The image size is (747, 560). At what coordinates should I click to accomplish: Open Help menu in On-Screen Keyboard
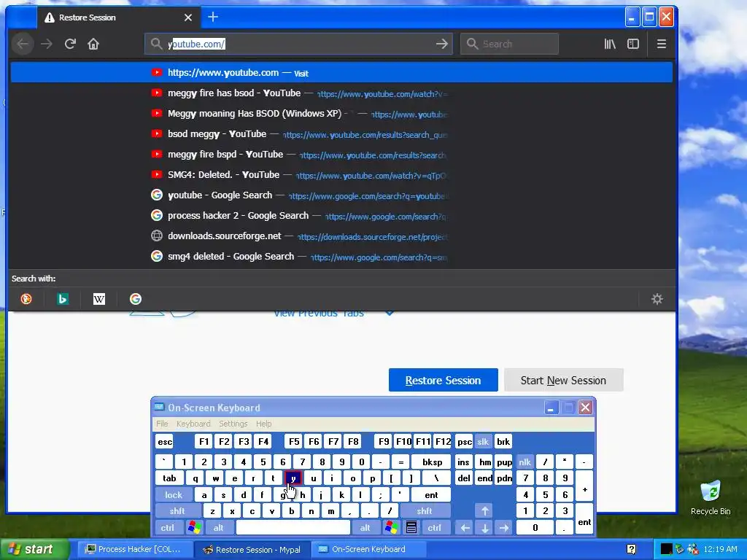263,424
